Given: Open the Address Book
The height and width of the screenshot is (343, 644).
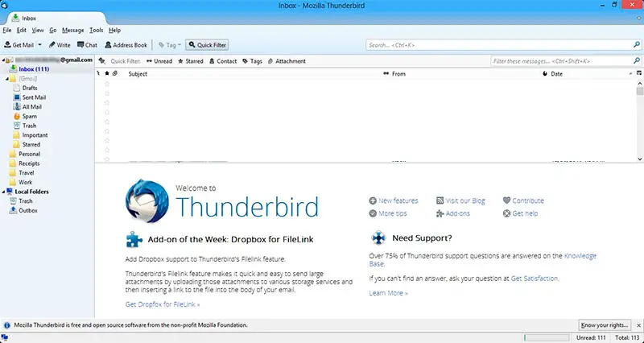Looking at the screenshot, I should click(x=126, y=45).
